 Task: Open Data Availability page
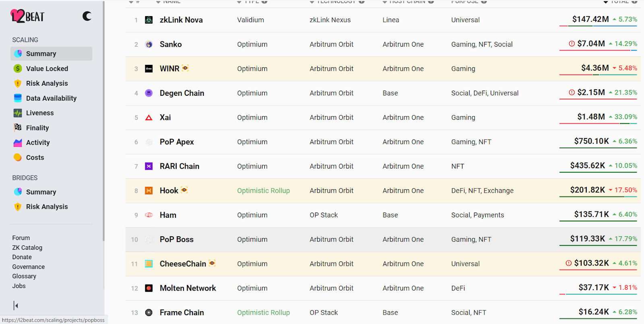[51, 98]
